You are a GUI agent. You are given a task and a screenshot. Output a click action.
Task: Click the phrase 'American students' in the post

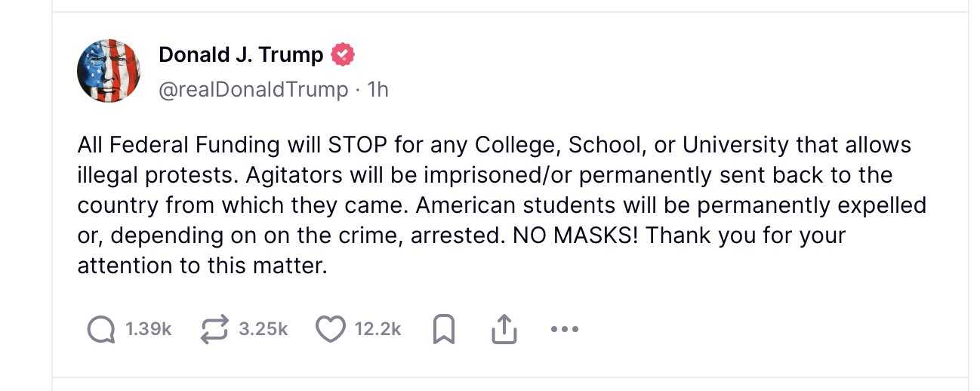click(x=507, y=205)
